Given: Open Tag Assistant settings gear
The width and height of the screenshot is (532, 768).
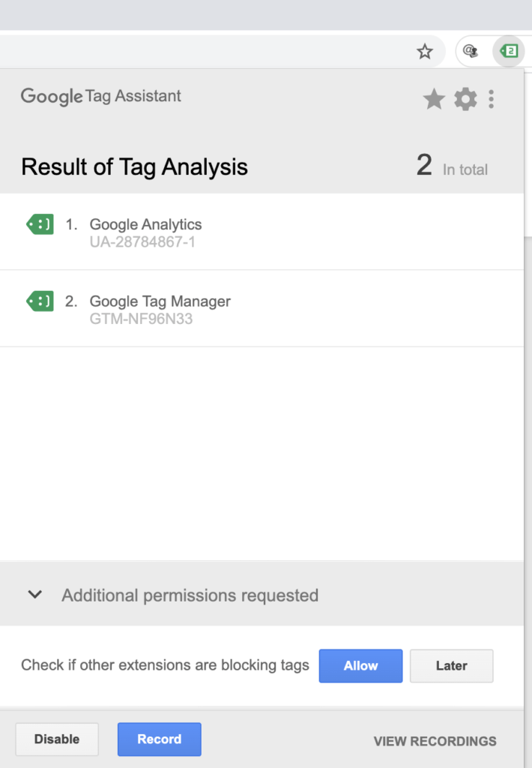Looking at the screenshot, I should 465,99.
